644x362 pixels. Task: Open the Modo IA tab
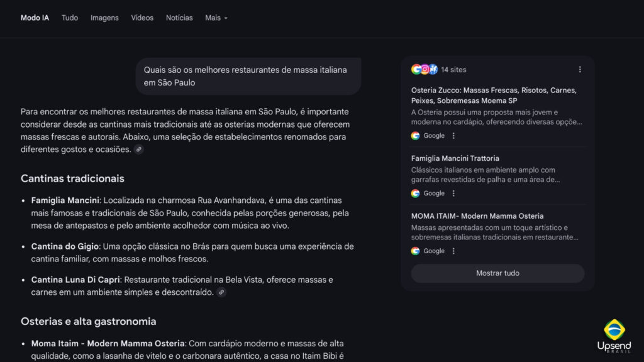click(x=35, y=18)
